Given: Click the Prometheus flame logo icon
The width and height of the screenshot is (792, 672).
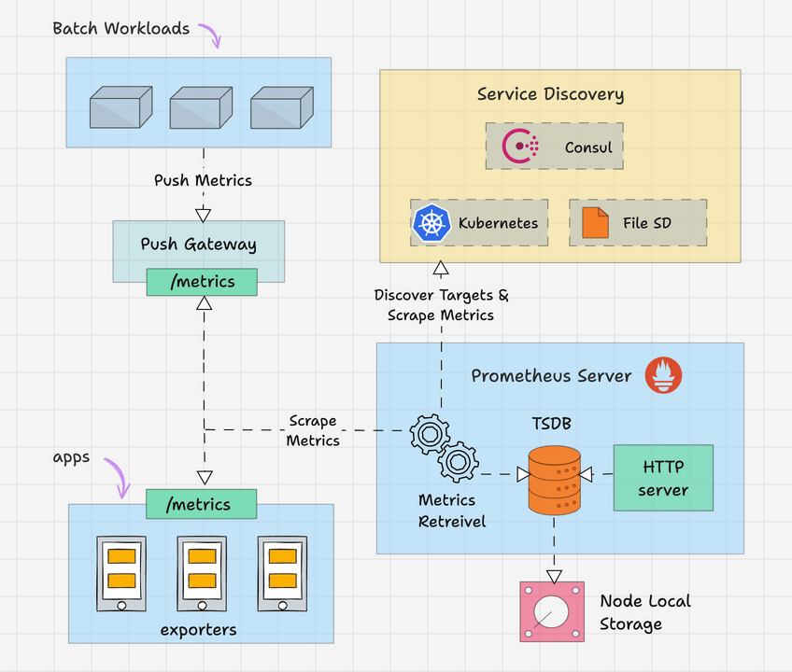Looking at the screenshot, I should pos(663,376).
